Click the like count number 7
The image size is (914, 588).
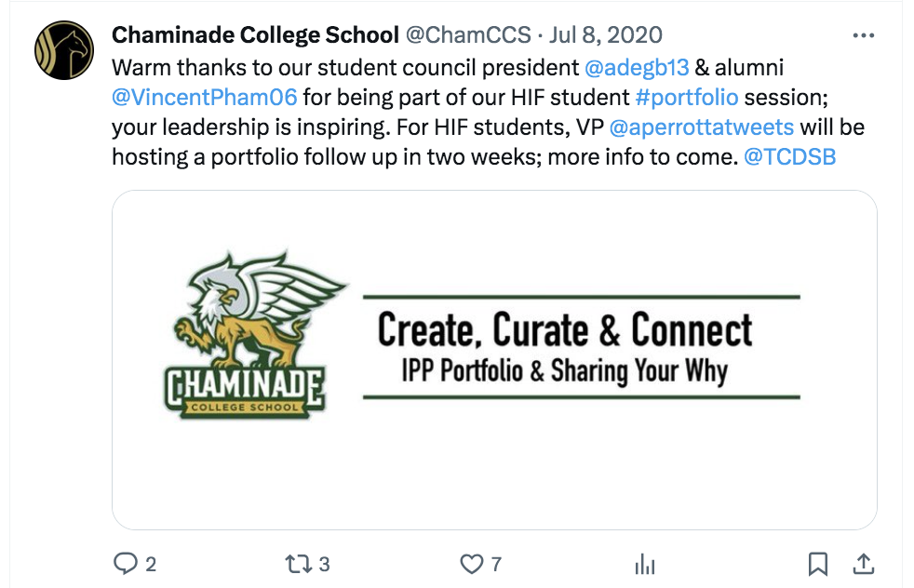tap(496, 564)
